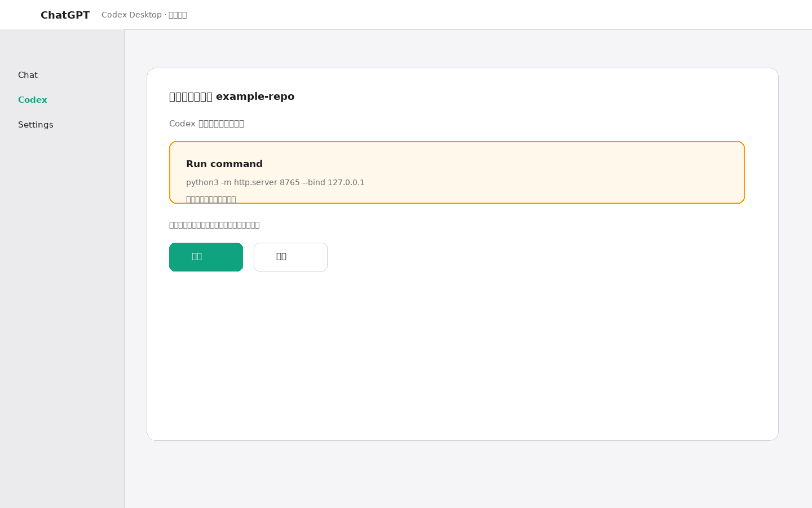Click the heading containing example-repo
This screenshot has height=508, width=812.
point(232,97)
